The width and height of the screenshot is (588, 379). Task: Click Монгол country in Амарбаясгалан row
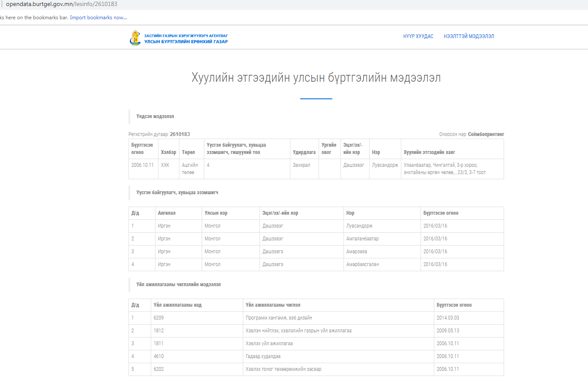coord(212,264)
